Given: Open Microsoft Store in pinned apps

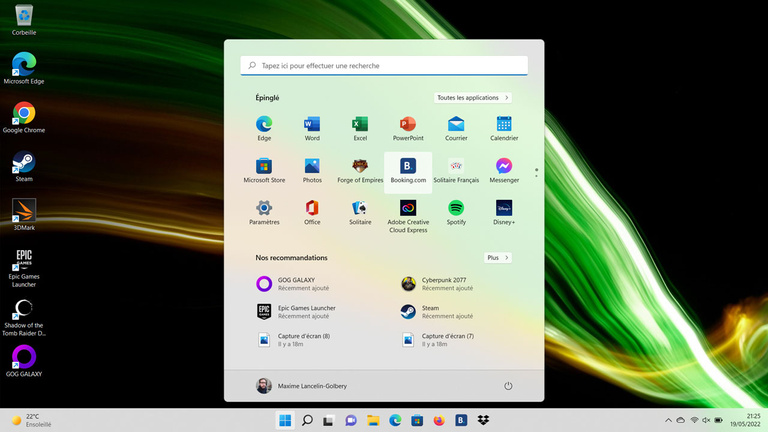Looking at the screenshot, I should click(x=264, y=170).
